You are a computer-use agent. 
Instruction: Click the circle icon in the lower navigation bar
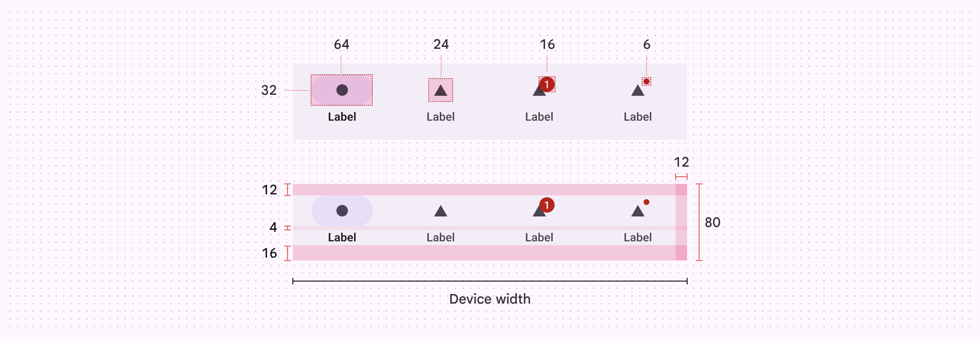tap(342, 211)
